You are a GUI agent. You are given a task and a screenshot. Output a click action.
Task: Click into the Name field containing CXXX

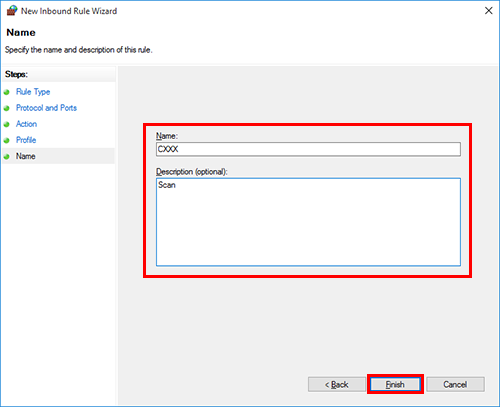tap(308, 149)
